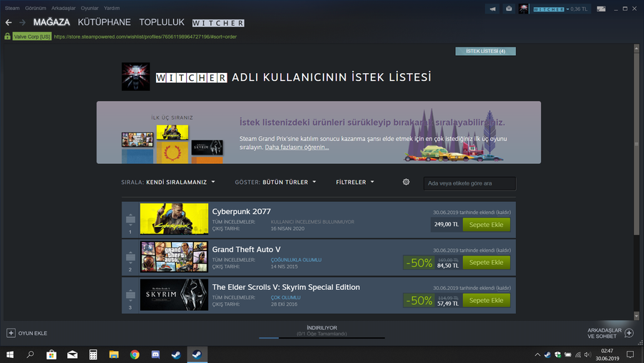Open the Daha fazlasını öğrenin link
The width and height of the screenshot is (644, 363).
tap(296, 147)
